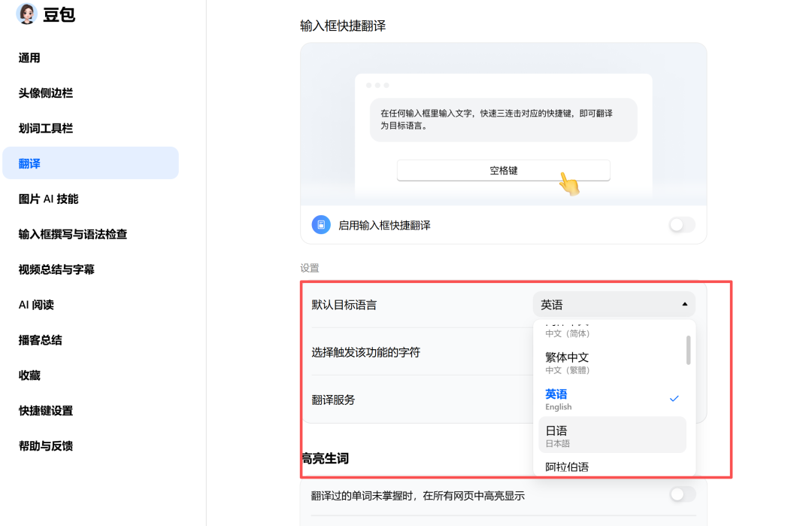This screenshot has width=812, height=526.
Task: Switch to 划词工具栏 section
Action: (x=45, y=128)
